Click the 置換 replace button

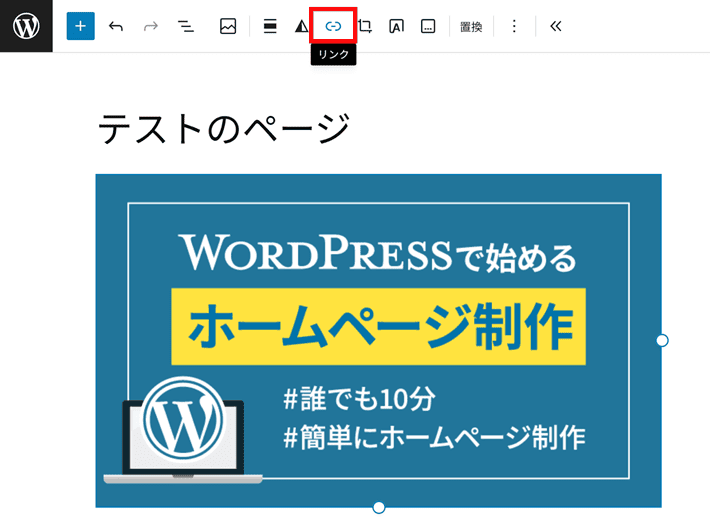(471, 27)
